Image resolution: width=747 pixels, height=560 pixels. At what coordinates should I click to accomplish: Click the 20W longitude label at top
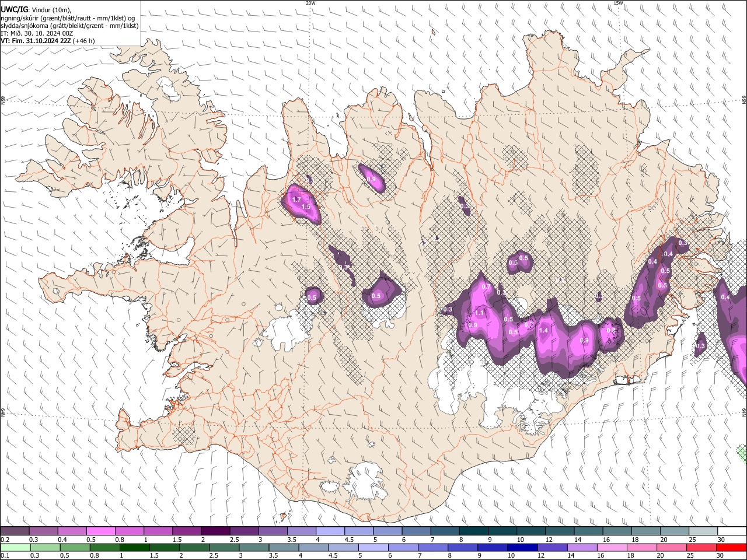click(x=310, y=3)
